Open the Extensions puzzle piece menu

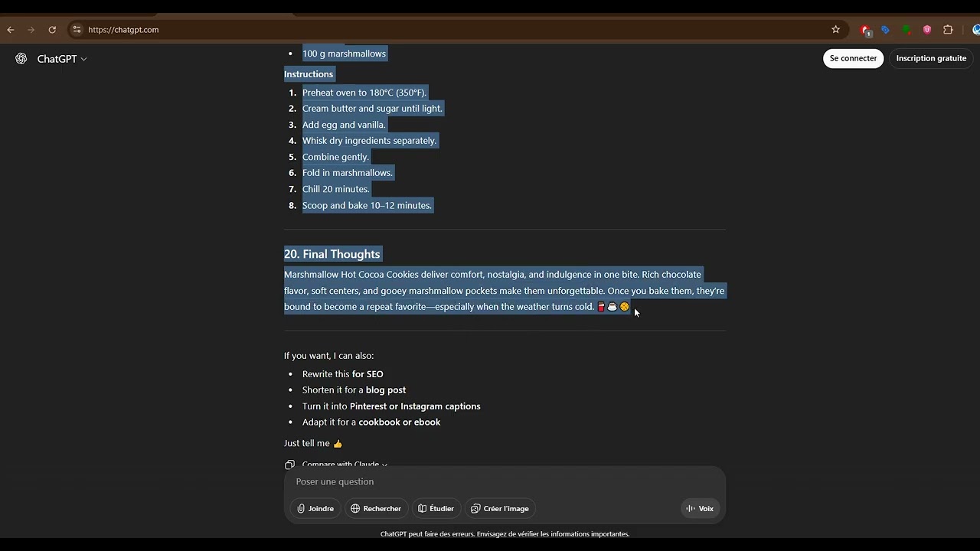[x=948, y=30]
